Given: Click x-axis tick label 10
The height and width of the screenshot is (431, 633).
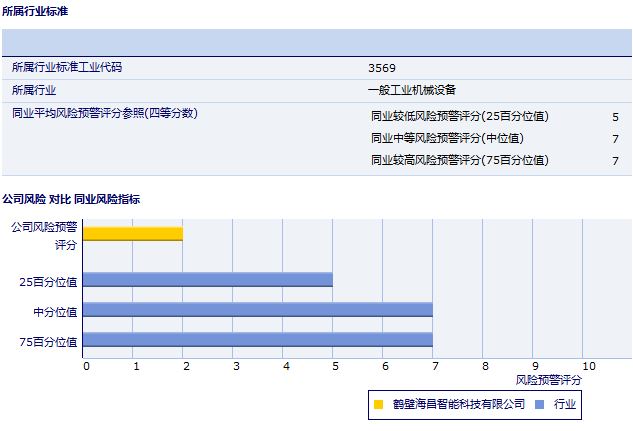Looking at the screenshot, I should click(x=589, y=366).
